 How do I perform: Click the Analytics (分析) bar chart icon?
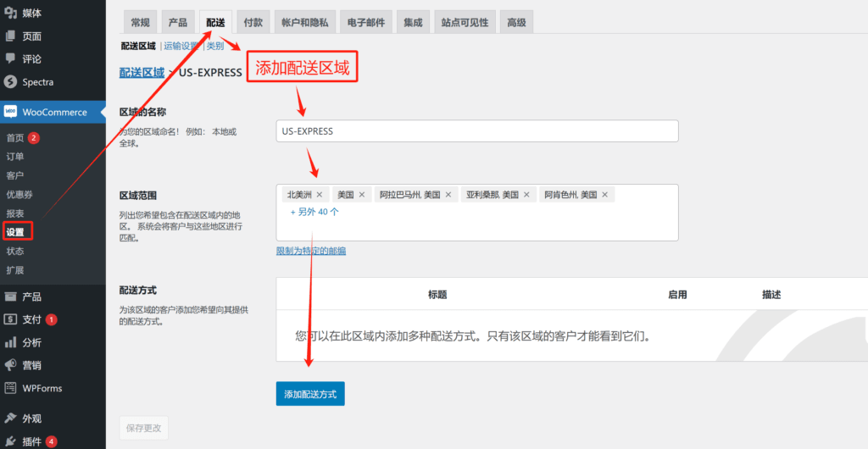click(10, 342)
